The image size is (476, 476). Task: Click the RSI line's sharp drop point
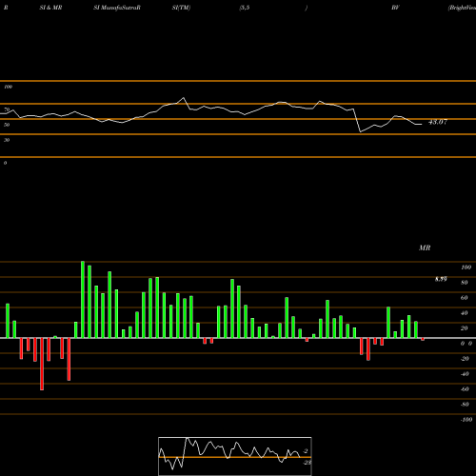click(360, 131)
